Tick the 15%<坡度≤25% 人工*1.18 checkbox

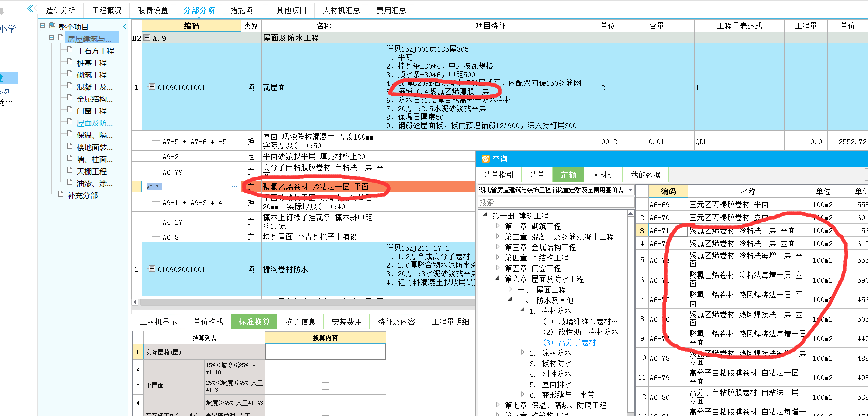tap(325, 369)
